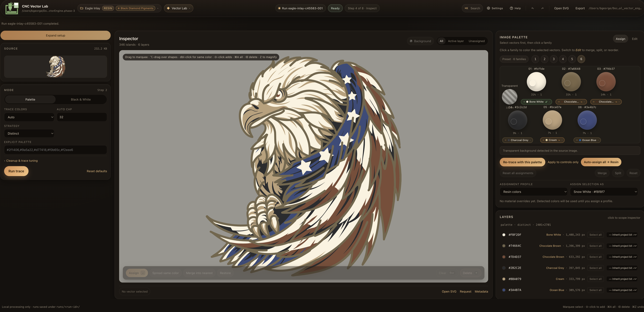Image resolution: width=644 pixels, height=312 pixels.
Task: Click the arrow icon on Bone White pill
Action: coord(524,102)
